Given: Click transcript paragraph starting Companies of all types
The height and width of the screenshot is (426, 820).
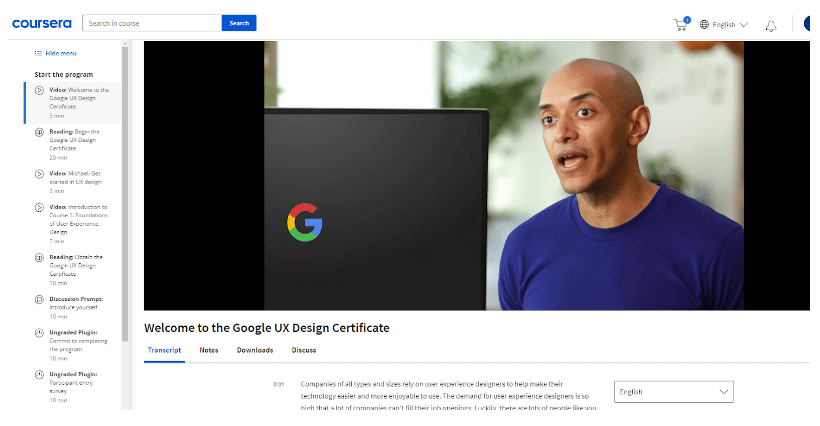Looking at the screenshot, I should (449, 396).
